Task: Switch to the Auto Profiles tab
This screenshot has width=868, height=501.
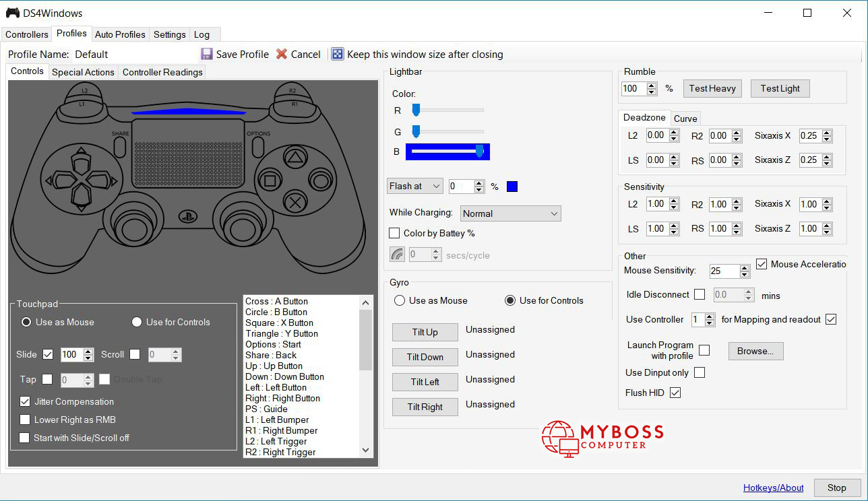Action: click(120, 34)
